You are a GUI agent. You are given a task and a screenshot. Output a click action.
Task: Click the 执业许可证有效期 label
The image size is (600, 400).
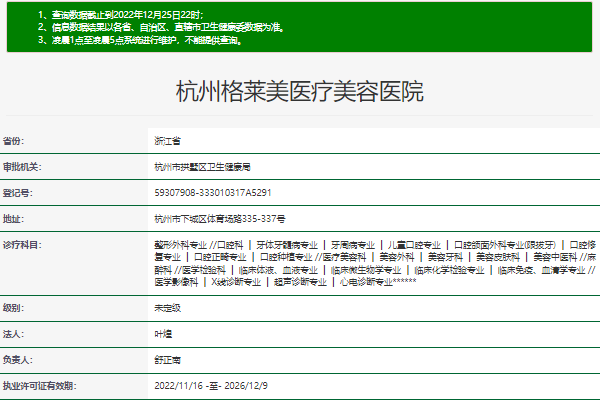39,386
